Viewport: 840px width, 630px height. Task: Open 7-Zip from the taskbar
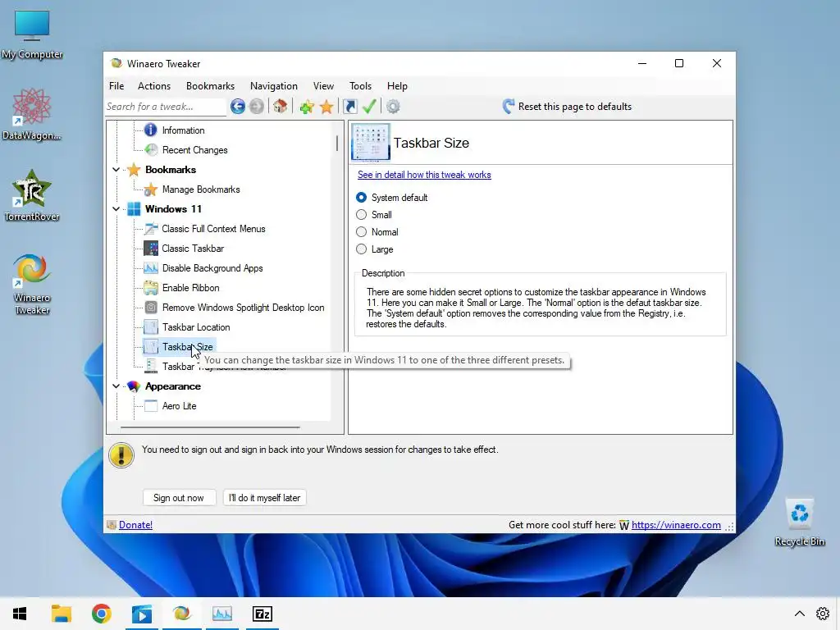point(262,614)
